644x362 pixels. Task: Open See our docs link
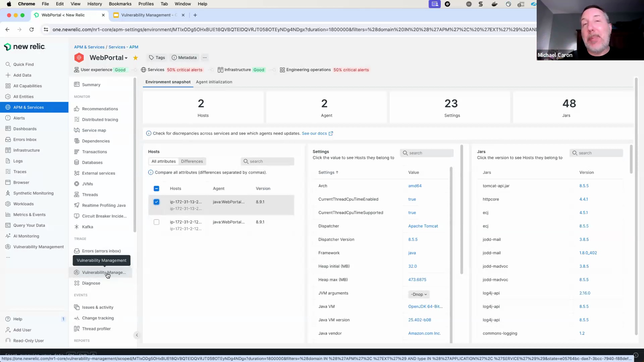click(317, 133)
